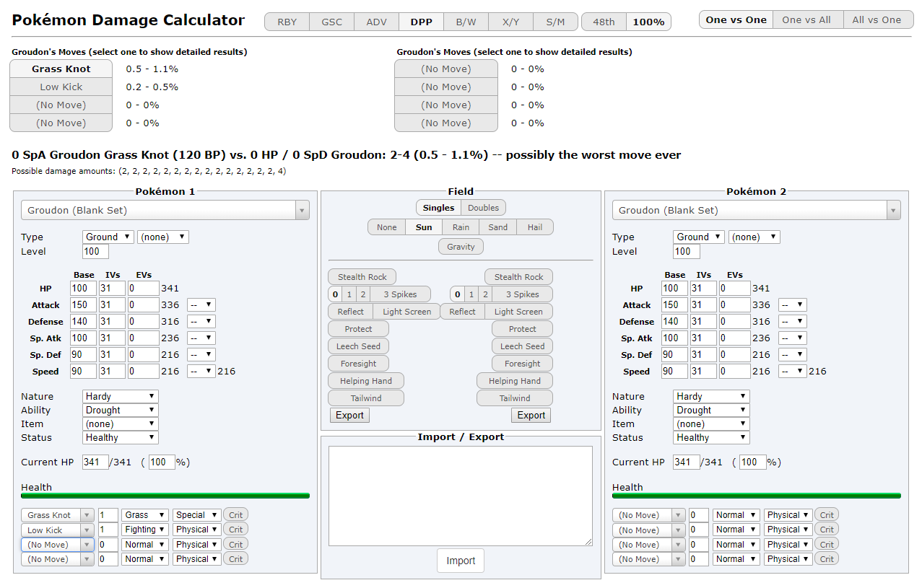Toggle Crit for Grass Knot
The height and width of the screenshot is (588, 922).
235,515
